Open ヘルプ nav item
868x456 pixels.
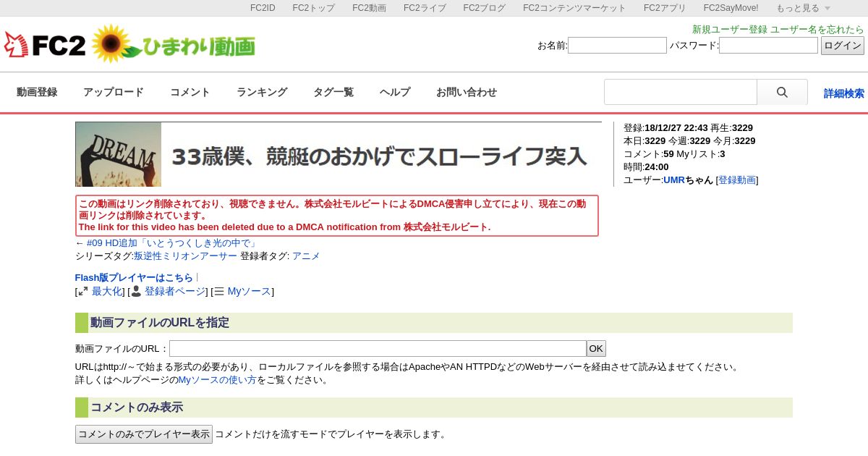[x=395, y=92]
